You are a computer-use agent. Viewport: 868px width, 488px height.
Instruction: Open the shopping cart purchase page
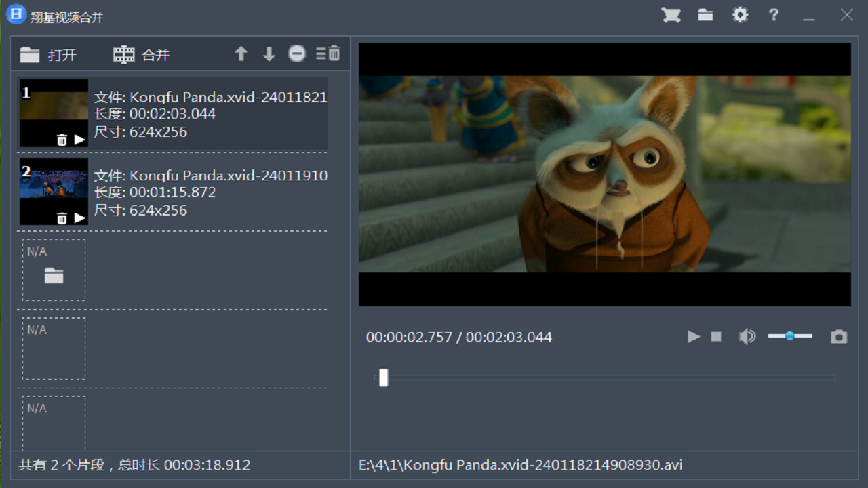click(x=671, y=15)
